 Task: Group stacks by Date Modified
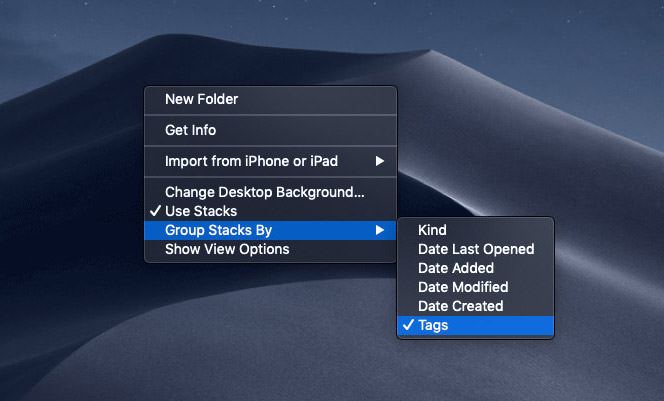475,287
